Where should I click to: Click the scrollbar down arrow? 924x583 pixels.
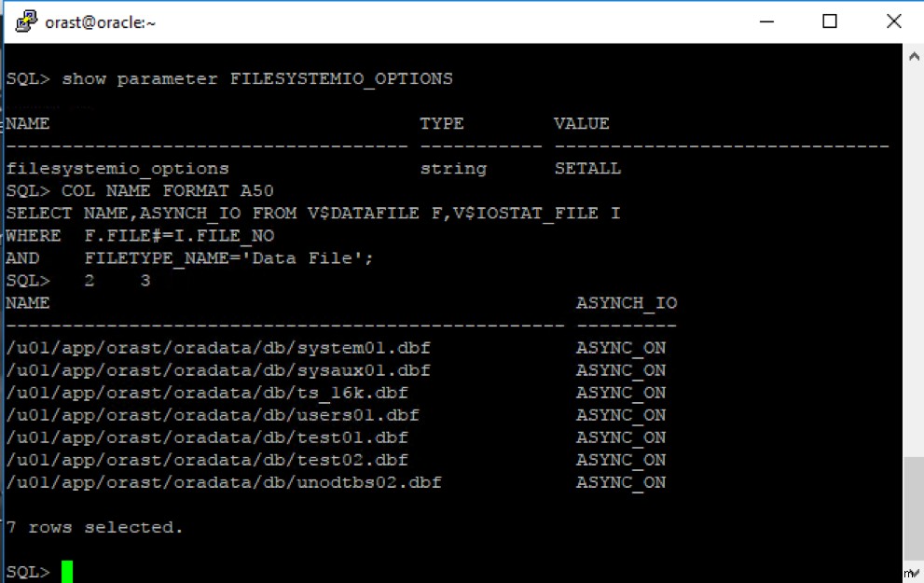(914, 571)
